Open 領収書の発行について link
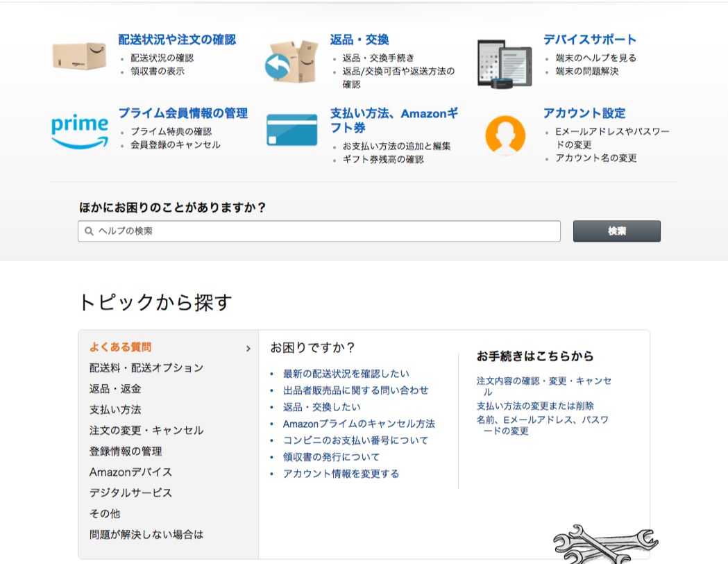728x564 pixels. (331, 457)
